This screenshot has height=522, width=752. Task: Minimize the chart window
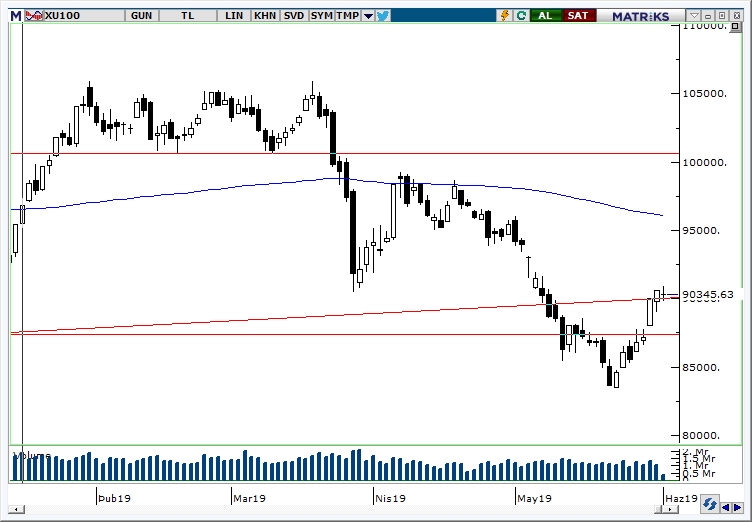(708, 16)
